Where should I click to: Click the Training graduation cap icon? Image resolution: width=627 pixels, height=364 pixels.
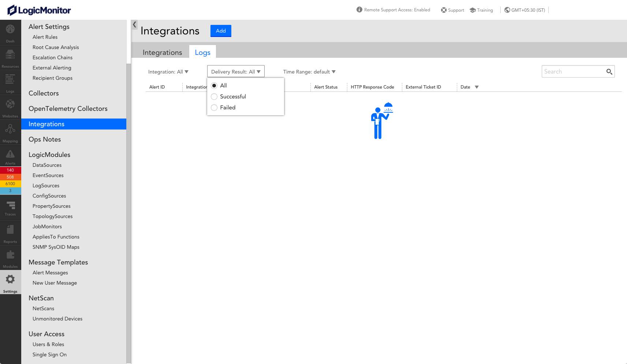tap(473, 10)
